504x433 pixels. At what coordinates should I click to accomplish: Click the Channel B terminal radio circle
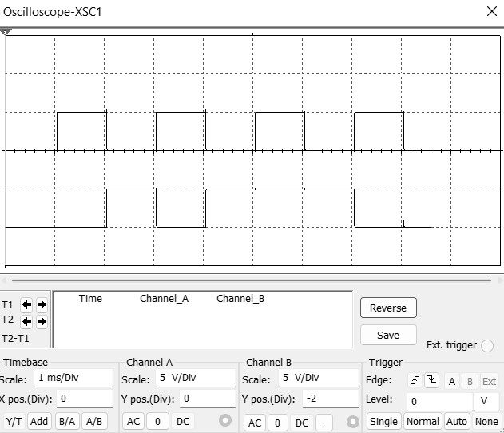[353, 422]
